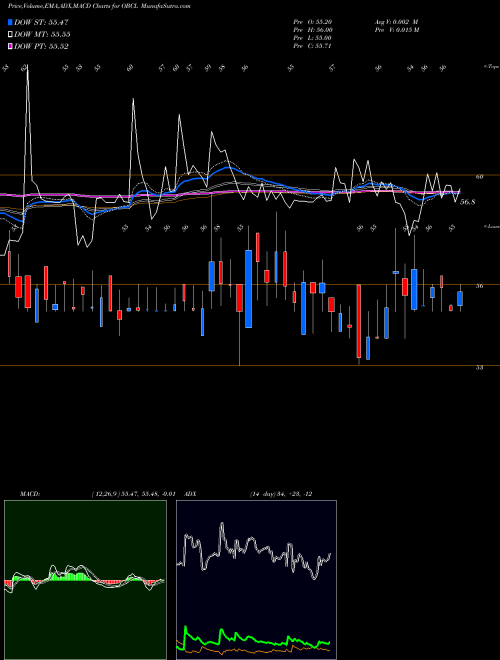Viewport: 500px width, 660px height.
Task: Click the blue DOW ST legend swatch
Action: (x=11, y=22)
